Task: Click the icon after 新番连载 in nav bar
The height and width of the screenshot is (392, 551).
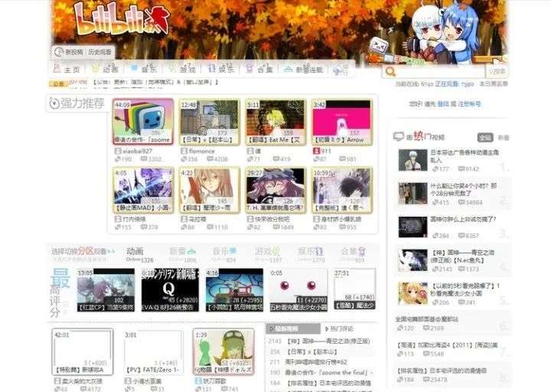Action: click(x=340, y=70)
